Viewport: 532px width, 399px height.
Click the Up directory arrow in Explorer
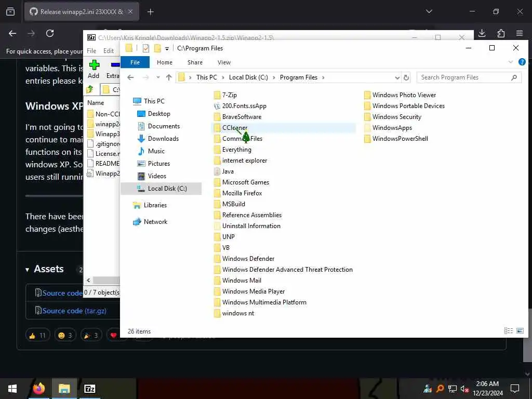click(x=169, y=77)
